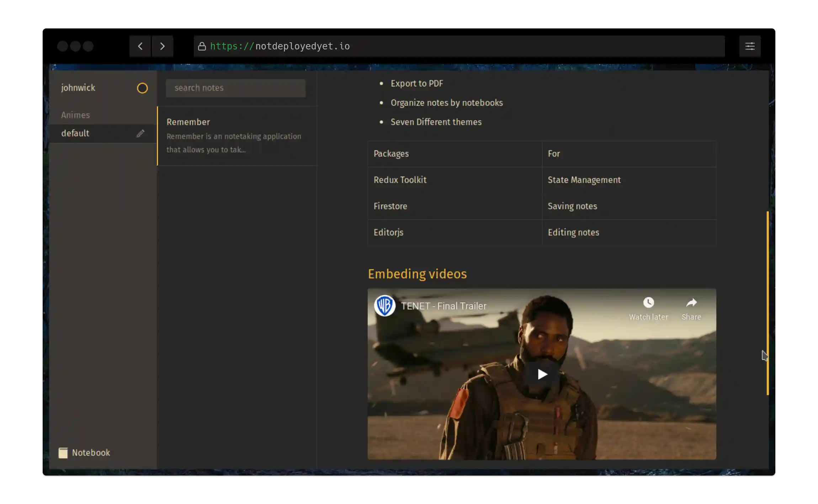Click the TENET - Final Trailer title
Screen dimensions: 818x504
pos(443,306)
